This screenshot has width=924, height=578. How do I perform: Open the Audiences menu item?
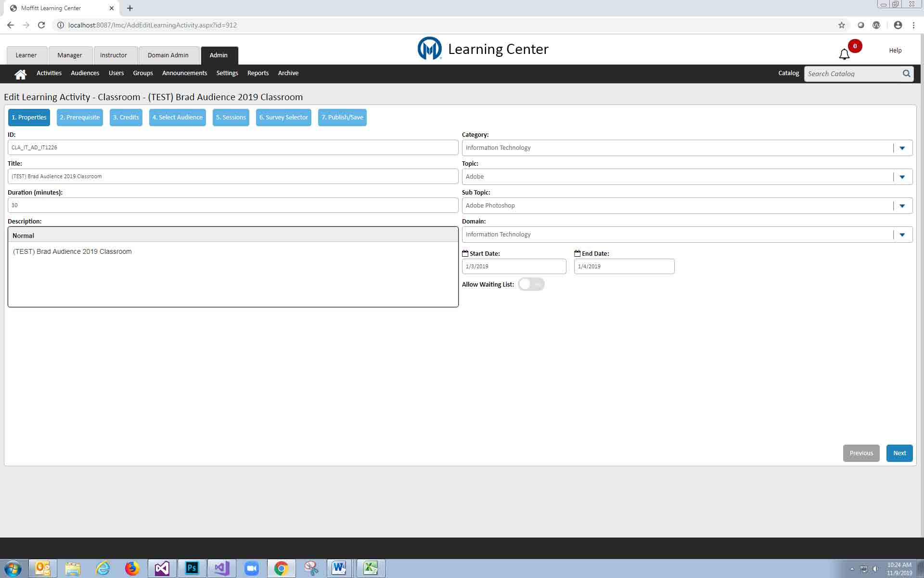click(x=85, y=73)
